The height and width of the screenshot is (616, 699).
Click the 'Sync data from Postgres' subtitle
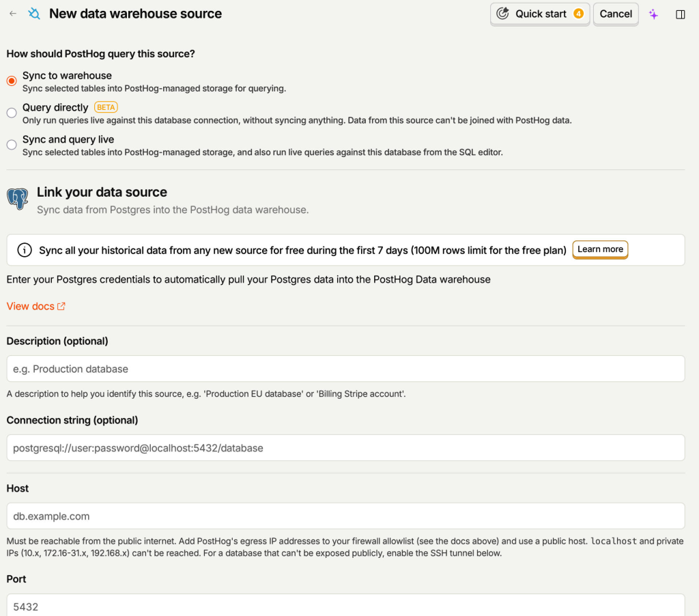pyautogui.click(x=173, y=210)
